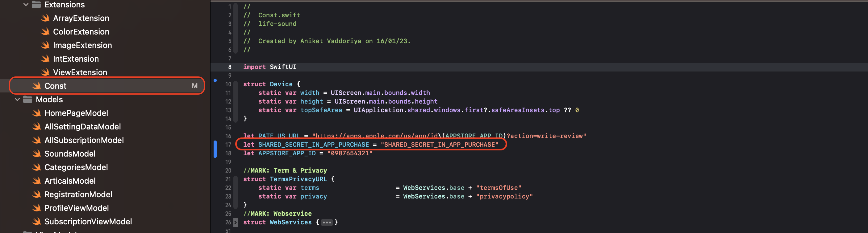Click the CategoriesModel swift file icon
The image size is (868, 233).
[36, 167]
